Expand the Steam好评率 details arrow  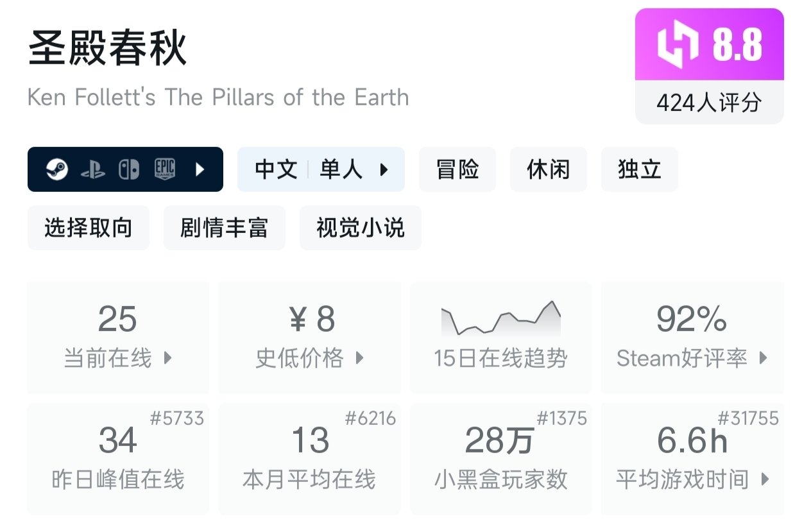click(x=763, y=358)
